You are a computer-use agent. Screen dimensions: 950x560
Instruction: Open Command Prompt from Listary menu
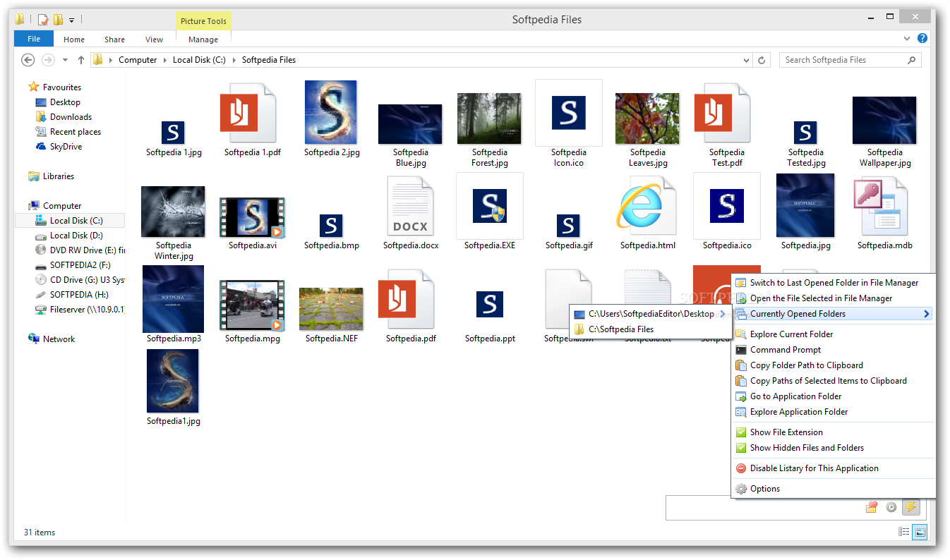pos(786,350)
